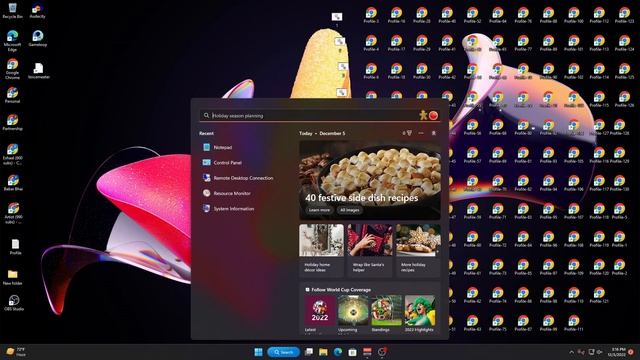Select the Babar Bhai Chrome shortcut
Image resolution: width=640 pixels, height=360 pixels.
click(x=13, y=182)
